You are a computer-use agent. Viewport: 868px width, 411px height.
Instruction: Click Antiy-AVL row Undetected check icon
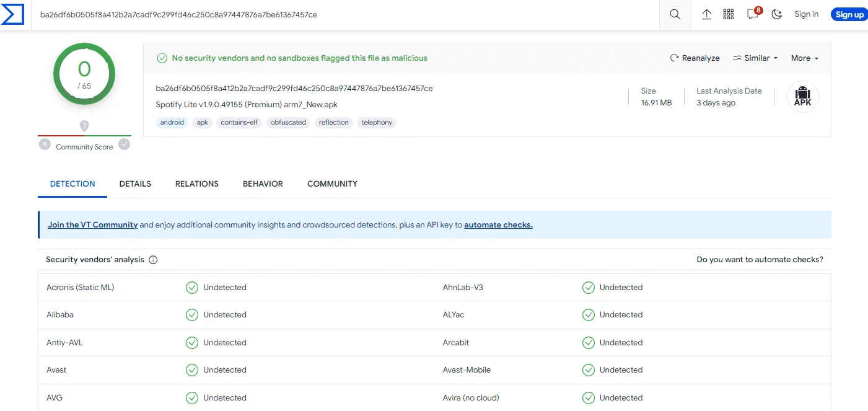[x=192, y=343]
